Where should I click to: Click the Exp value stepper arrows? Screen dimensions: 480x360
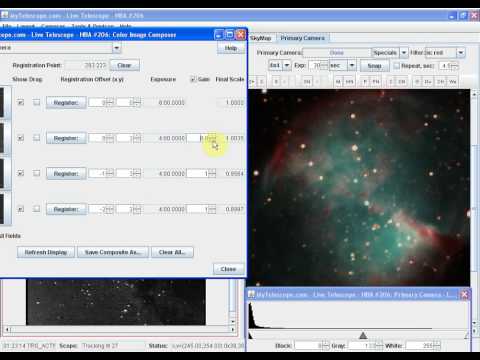tap(324, 65)
